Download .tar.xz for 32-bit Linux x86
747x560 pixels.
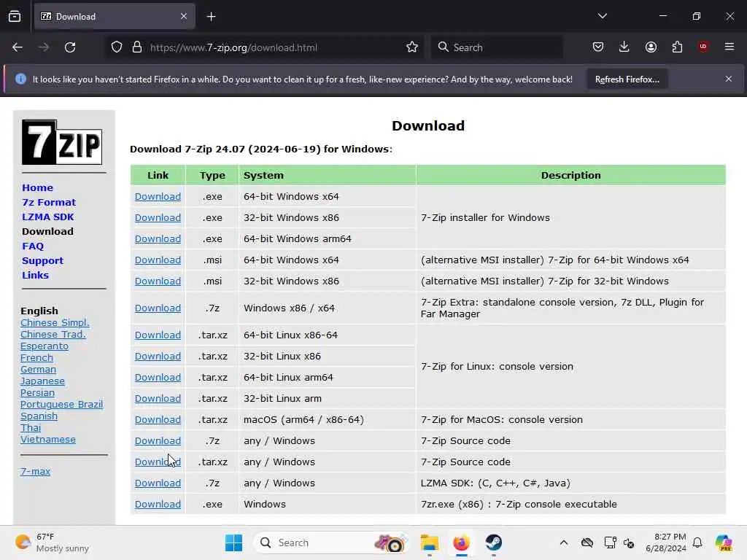tap(158, 356)
